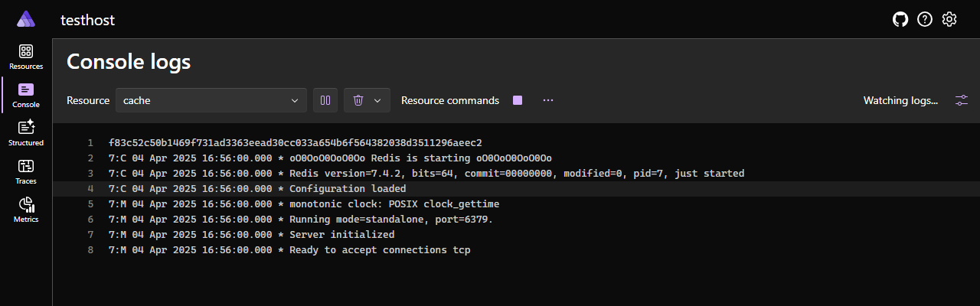980x306 pixels.
Task: Select log line 4 Configuration loaded
Action: coord(516,188)
